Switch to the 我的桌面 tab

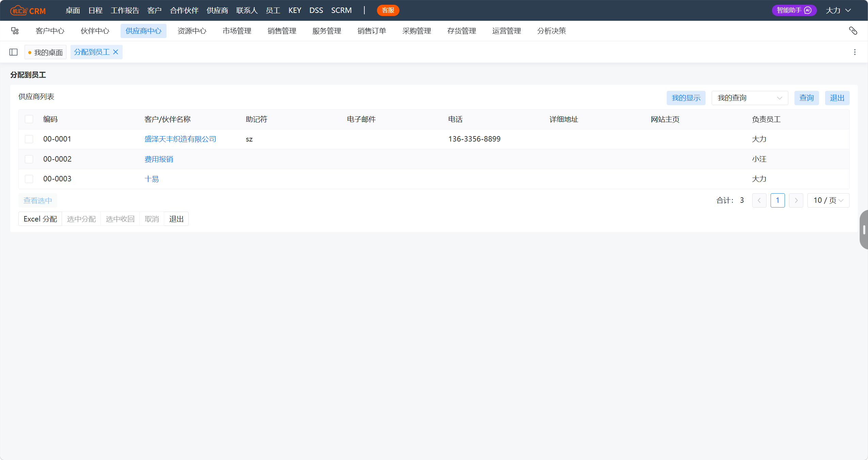(x=45, y=52)
